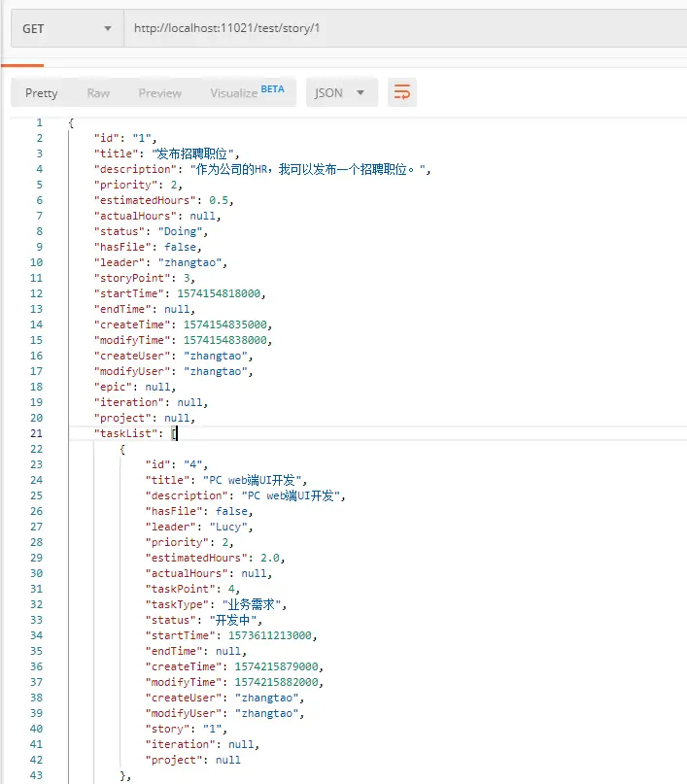The width and height of the screenshot is (687, 784).
Task: Click the "storyPoint" key
Action: pyautogui.click(x=131, y=278)
